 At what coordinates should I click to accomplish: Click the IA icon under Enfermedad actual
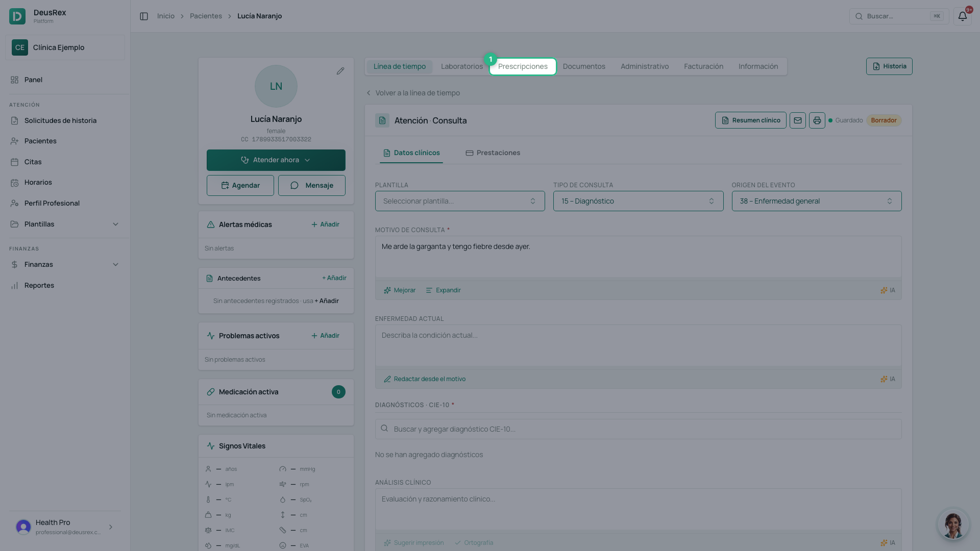(888, 379)
